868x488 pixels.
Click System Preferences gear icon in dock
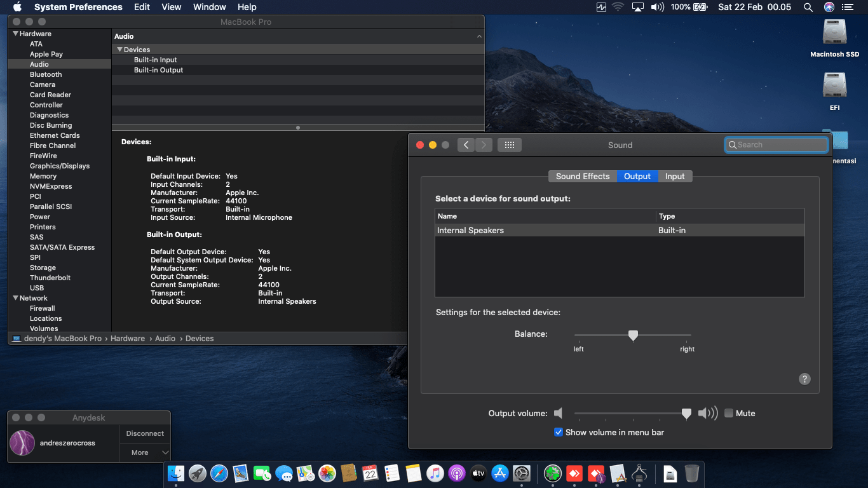coord(522,473)
